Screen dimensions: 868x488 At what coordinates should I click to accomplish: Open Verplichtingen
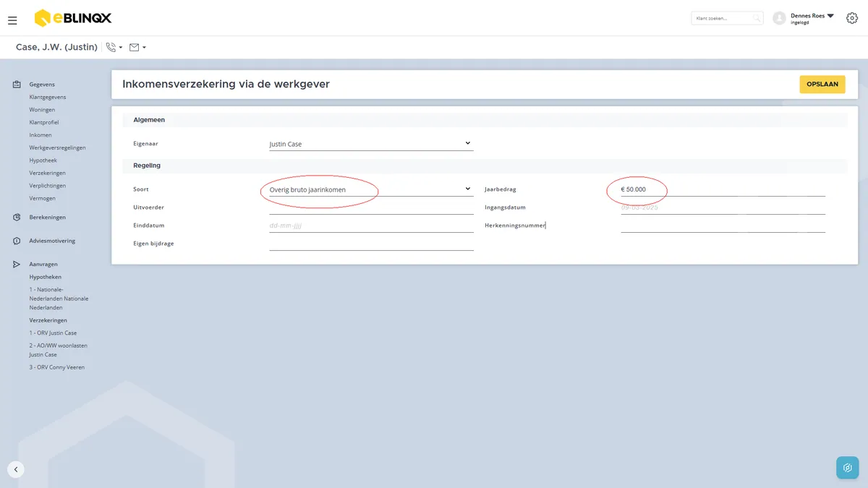(47, 186)
